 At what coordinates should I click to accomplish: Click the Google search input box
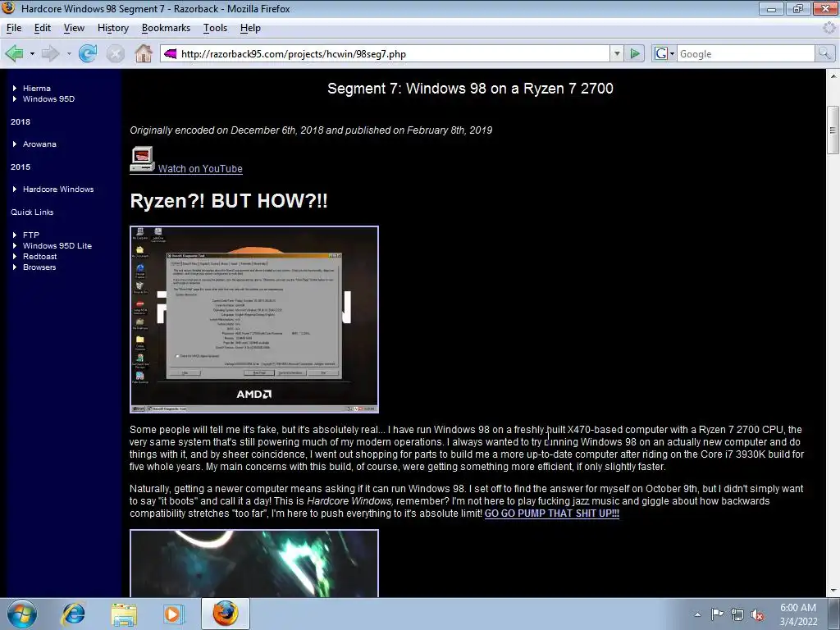pos(746,53)
